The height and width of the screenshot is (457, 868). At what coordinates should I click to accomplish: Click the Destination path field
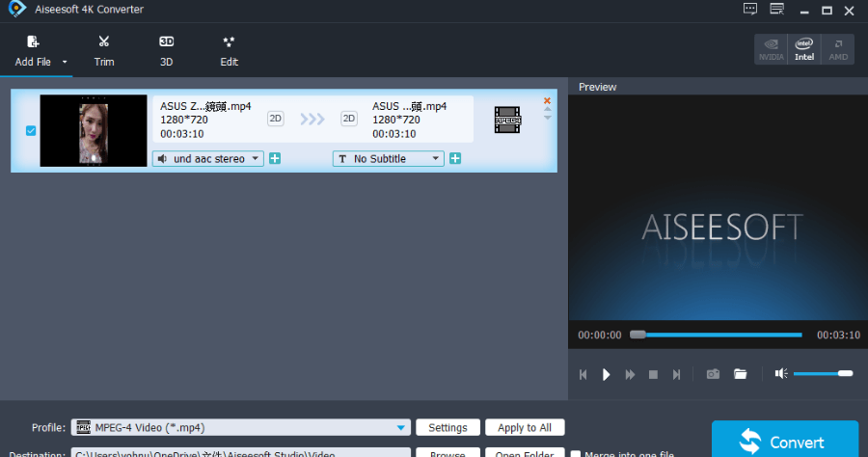coord(241,453)
